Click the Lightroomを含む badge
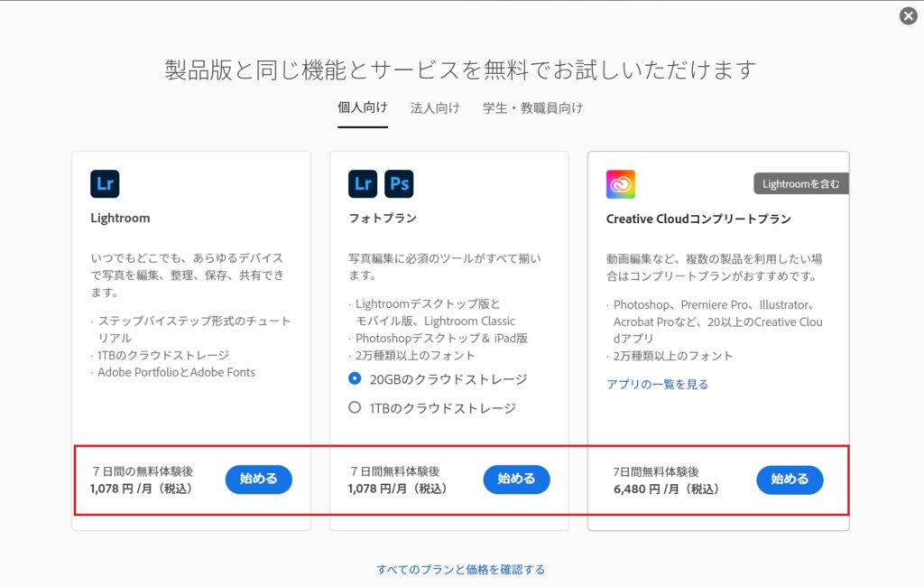The image size is (924, 587). point(801,183)
